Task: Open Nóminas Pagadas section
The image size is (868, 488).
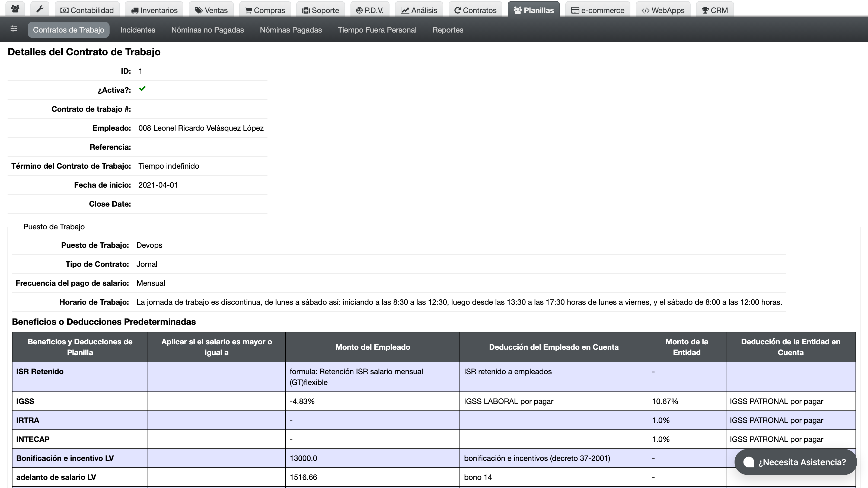Action: click(x=291, y=30)
